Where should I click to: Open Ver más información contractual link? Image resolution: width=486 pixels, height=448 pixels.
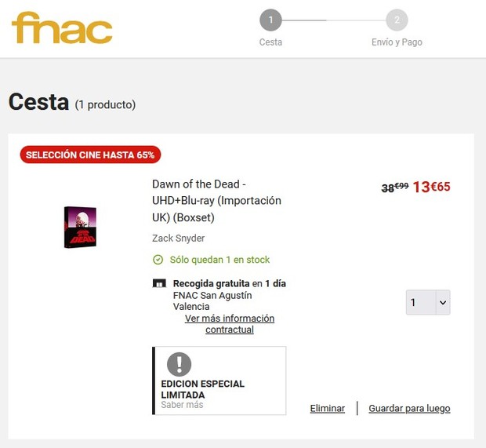point(229,324)
